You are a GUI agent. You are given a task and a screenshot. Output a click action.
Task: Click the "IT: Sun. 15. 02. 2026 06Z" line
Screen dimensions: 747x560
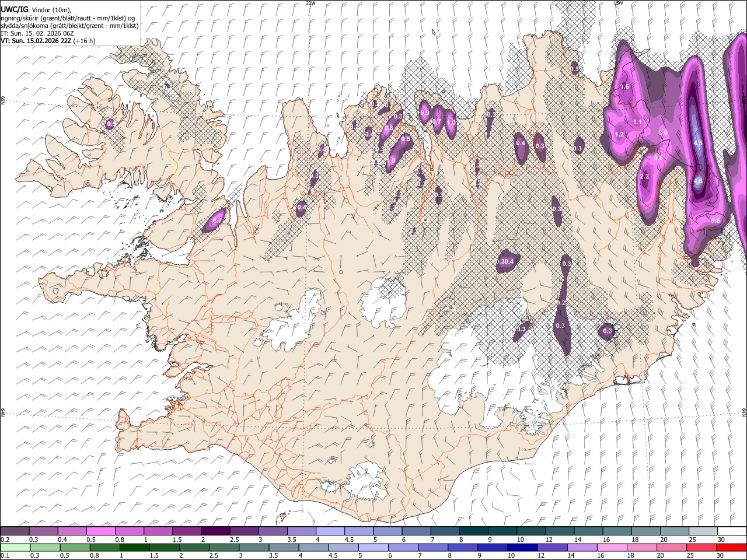pyautogui.click(x=37, y=33)
